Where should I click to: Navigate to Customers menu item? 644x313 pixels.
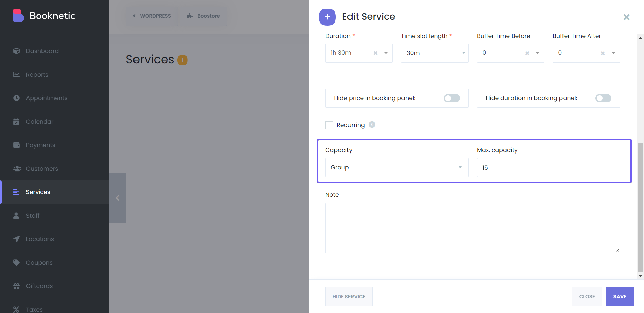(54, 169)
